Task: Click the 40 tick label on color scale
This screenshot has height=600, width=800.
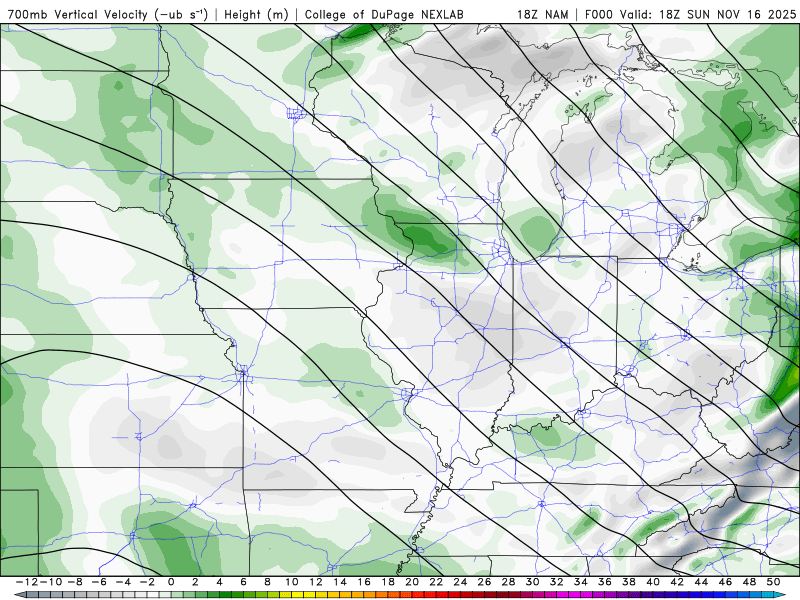Action: [x=653, y=582]
